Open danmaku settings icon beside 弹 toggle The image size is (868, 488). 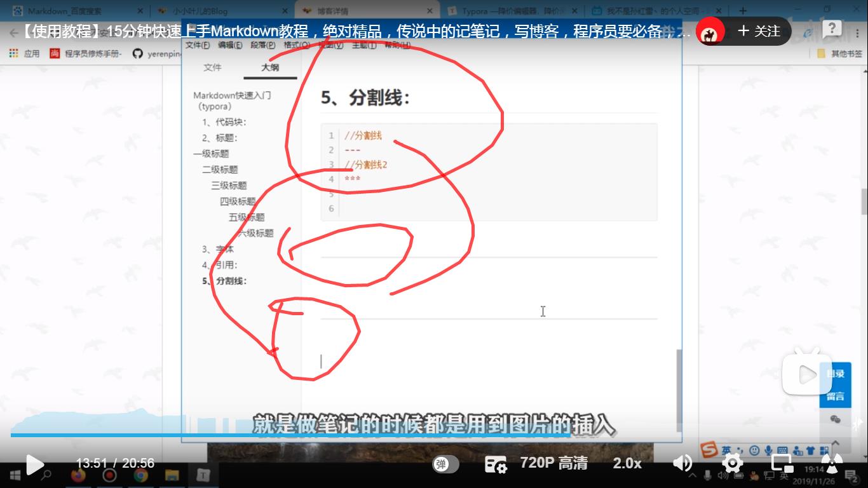click(496, 464)
